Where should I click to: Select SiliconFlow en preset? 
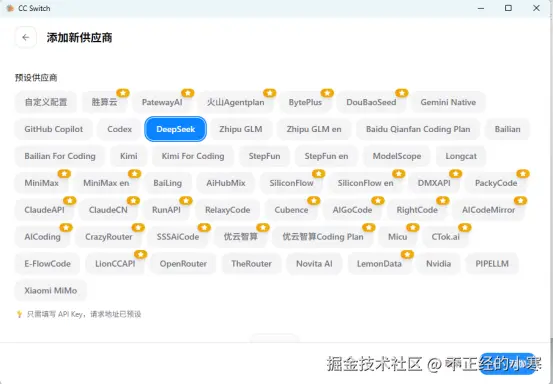[365, 183]
